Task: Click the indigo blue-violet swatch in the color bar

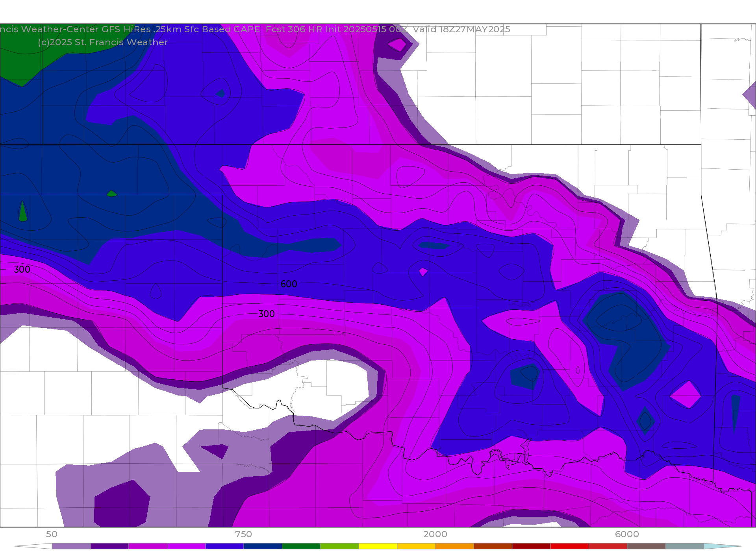Action: (x=224, y=546)
